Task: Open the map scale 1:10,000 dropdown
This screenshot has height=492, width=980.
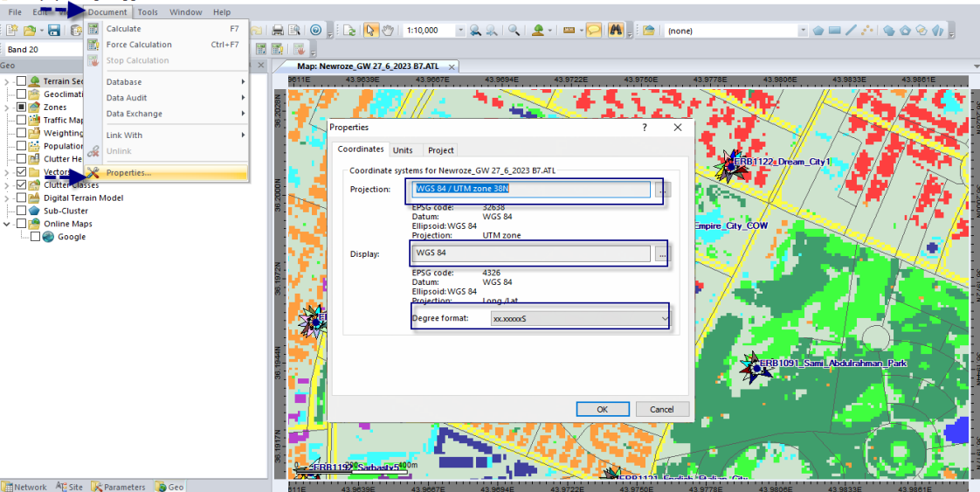Action: tap(460, 31)
